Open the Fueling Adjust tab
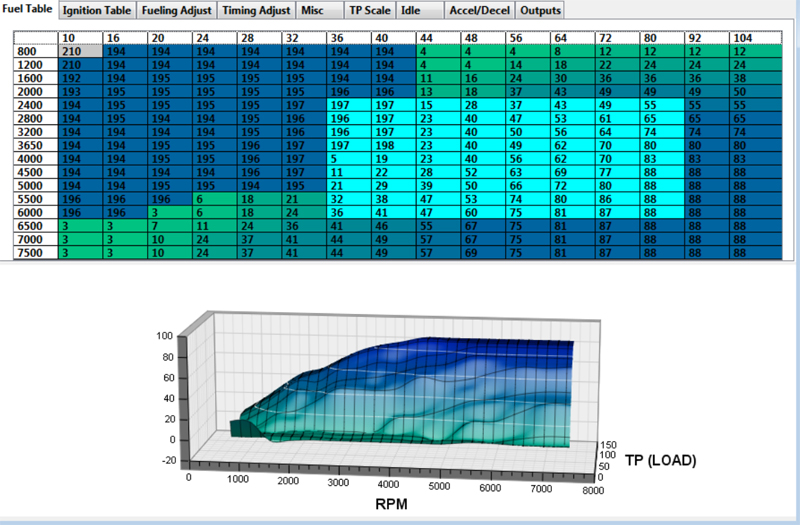 pyautogui.click(x=177, y=10)
